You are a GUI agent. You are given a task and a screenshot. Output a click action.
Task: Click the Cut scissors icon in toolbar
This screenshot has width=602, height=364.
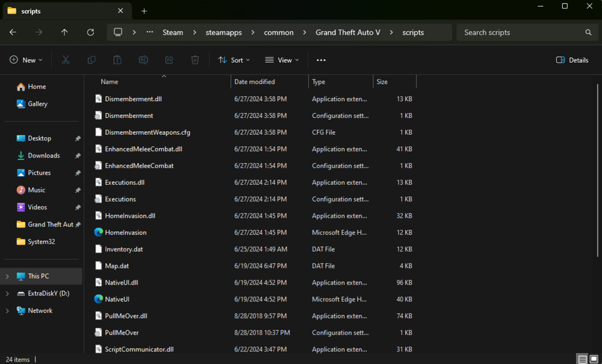tap(66, 60)
